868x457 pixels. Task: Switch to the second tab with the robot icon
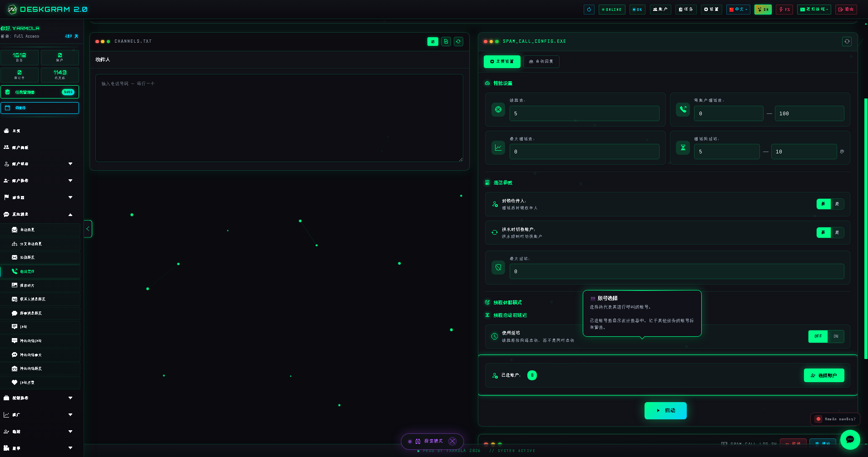541,62
